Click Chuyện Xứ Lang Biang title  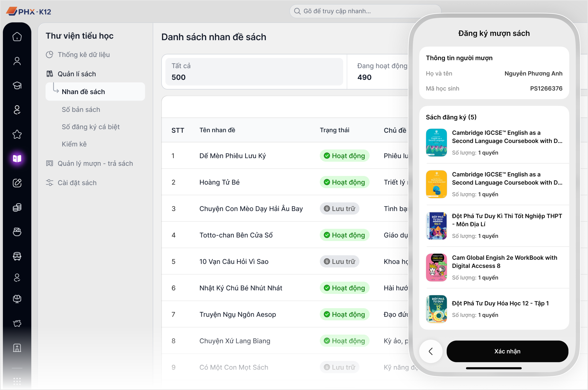click(235, 341)
